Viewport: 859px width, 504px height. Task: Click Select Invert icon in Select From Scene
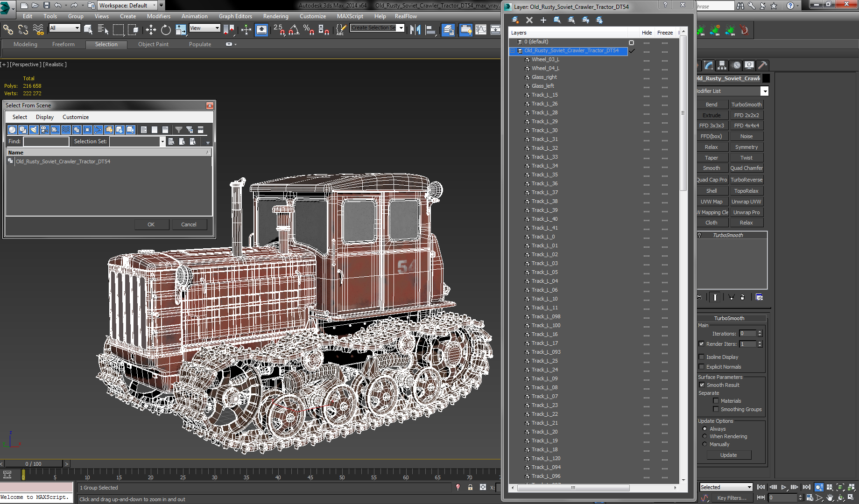coord(165,130)
